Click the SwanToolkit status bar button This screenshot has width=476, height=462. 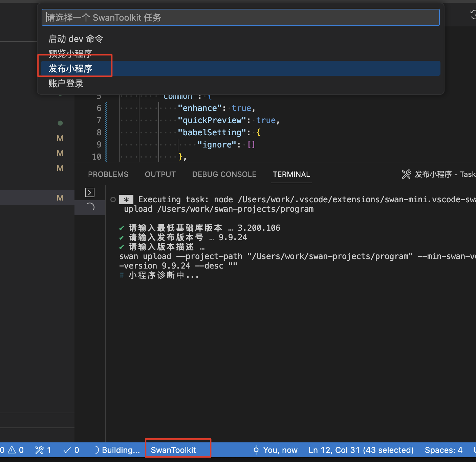click(173, 450)
